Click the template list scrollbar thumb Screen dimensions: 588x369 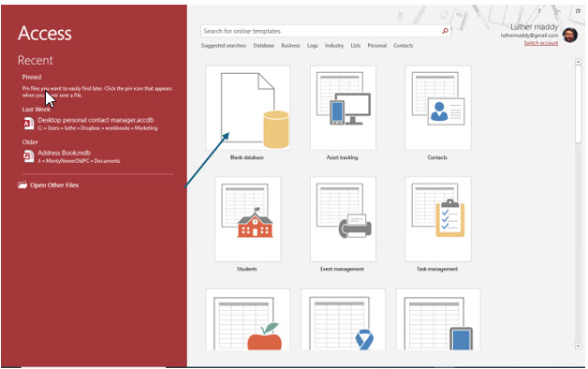pos(578,104)
